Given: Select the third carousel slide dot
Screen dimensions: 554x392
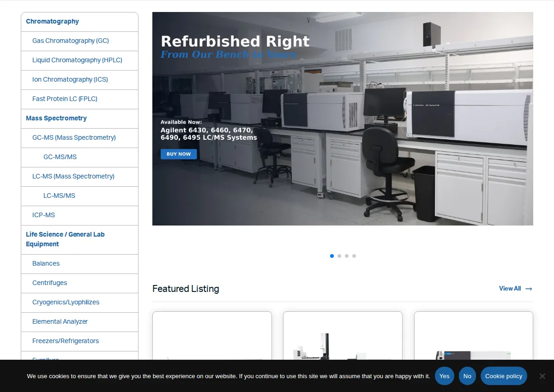Looking at the screenshot, I should [347, 256].
